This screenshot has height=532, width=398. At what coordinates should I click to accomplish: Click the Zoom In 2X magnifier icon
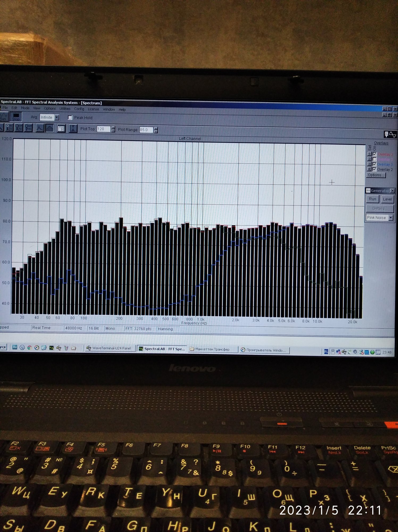coord(9,128)
